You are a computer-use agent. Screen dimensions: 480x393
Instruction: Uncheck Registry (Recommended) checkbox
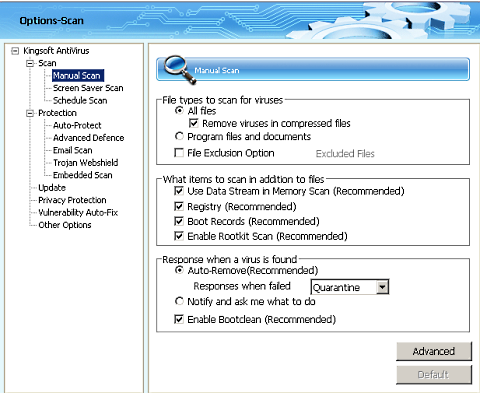click(x=179, y=206)
